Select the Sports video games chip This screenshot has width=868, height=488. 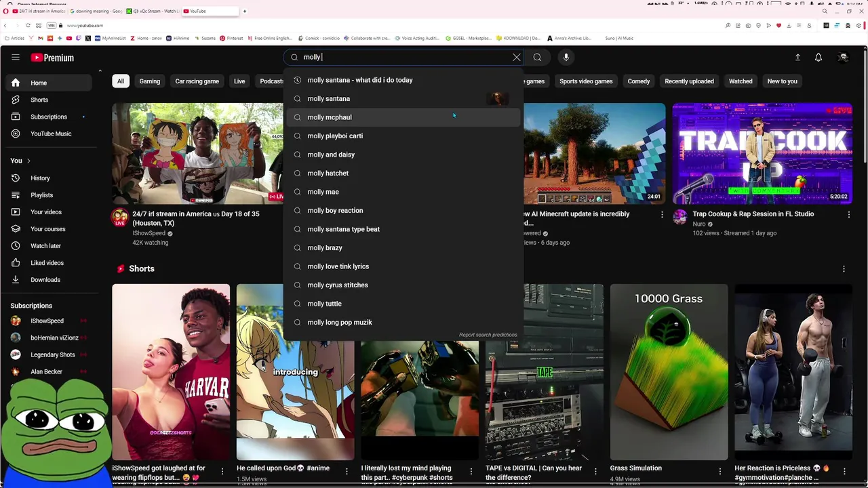586,81
